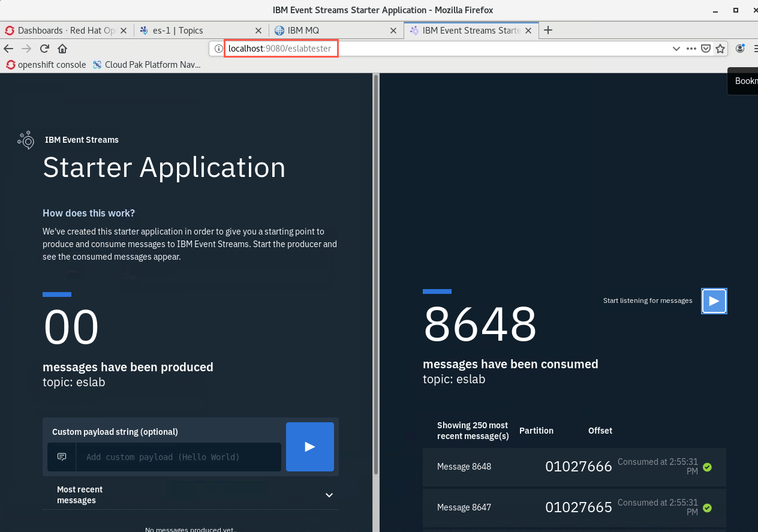Close the IBM MQ tab
Screen dimensions: 758x532
[x=393, y=30]
